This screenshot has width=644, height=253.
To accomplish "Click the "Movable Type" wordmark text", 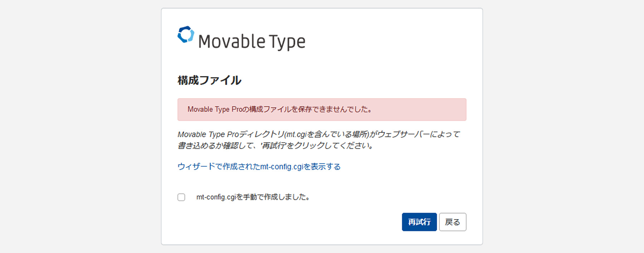I will click(x=252, y=42).
